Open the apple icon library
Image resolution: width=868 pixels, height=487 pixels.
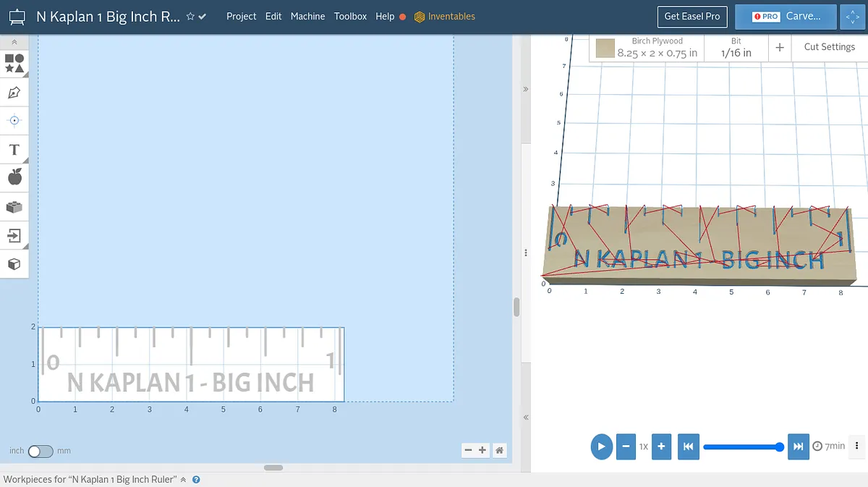(14, 177)
